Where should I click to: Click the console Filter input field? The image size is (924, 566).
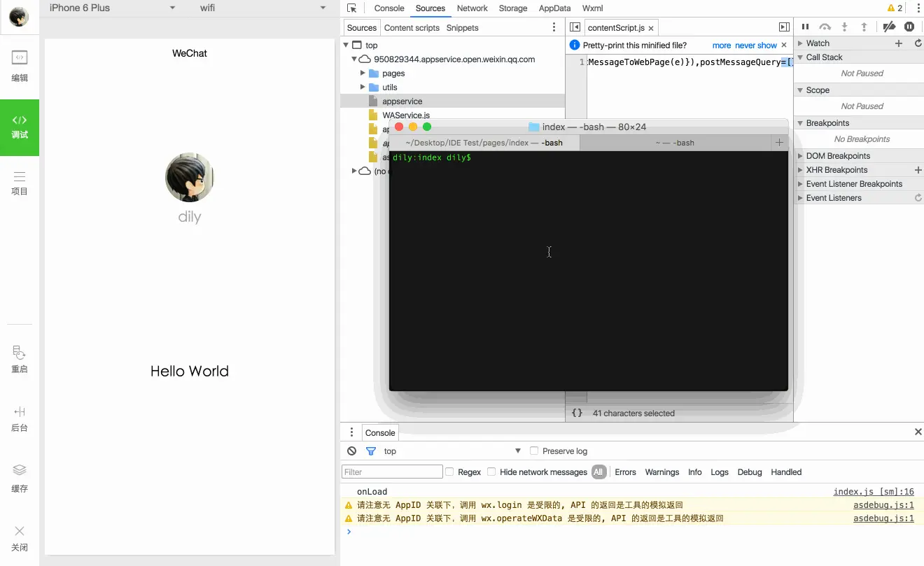392,472
